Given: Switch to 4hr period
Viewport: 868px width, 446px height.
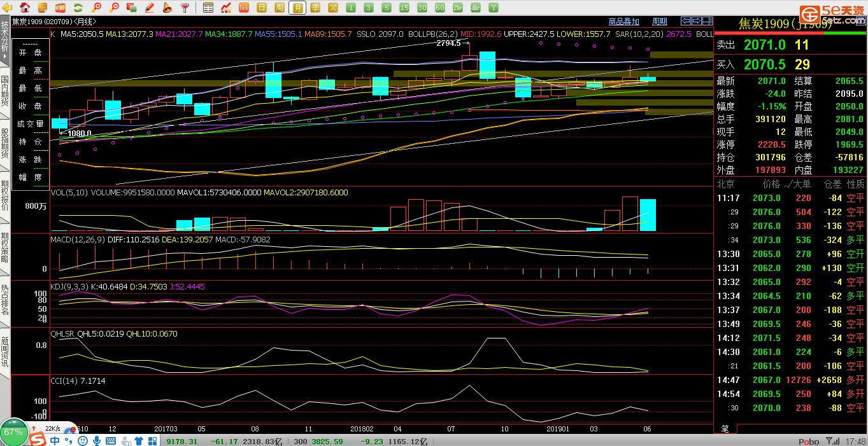Looking at the screenshot, I should [476, 8].
